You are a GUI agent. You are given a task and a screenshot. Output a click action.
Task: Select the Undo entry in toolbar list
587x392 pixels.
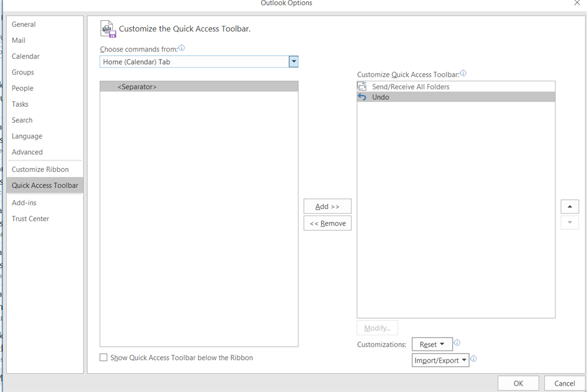(x=456, y=97)
